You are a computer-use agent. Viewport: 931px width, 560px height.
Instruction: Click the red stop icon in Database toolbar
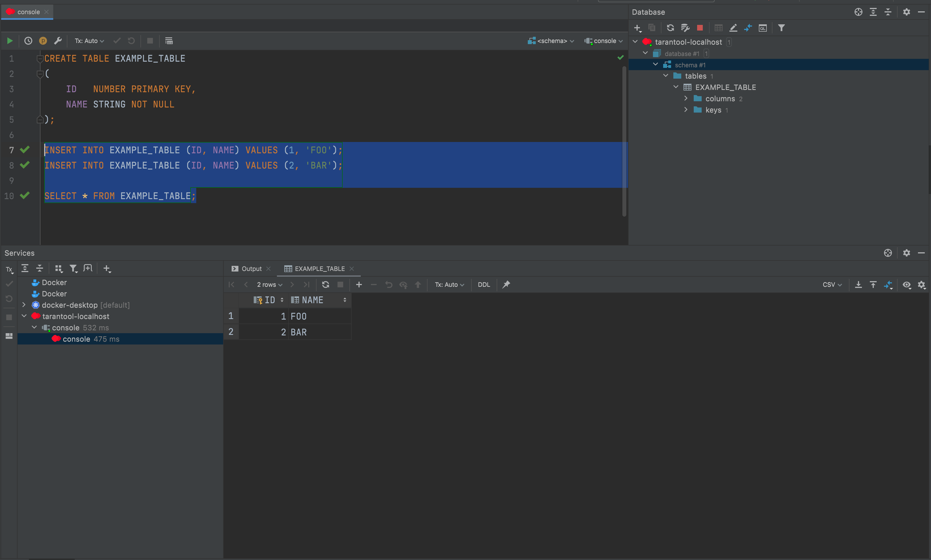coord(700,28)
